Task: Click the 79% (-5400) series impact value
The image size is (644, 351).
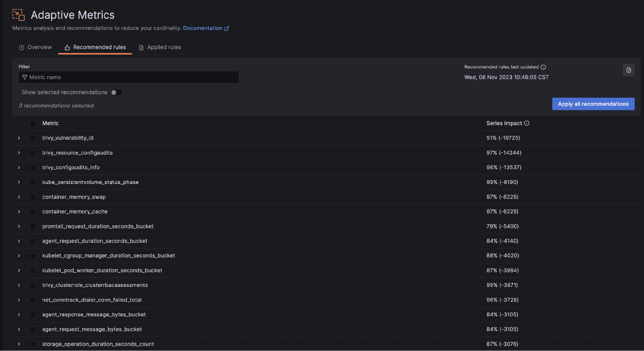Action: (503, 226)
